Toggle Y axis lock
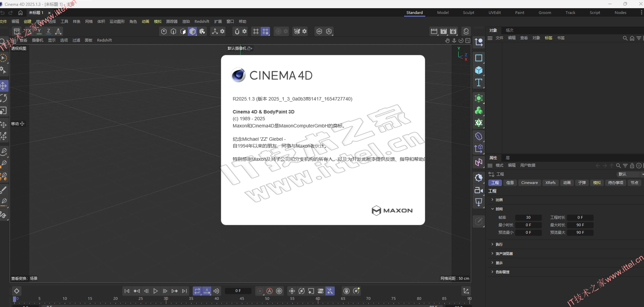 pyautogui.click(x=39, y=31)
